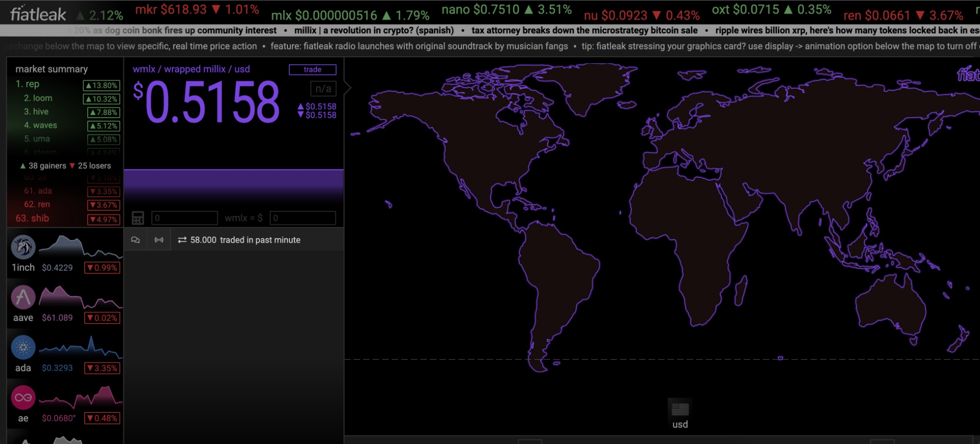980x444 pixels.
Task: Select '61. ada' in market summary
Action: [38, 191]
